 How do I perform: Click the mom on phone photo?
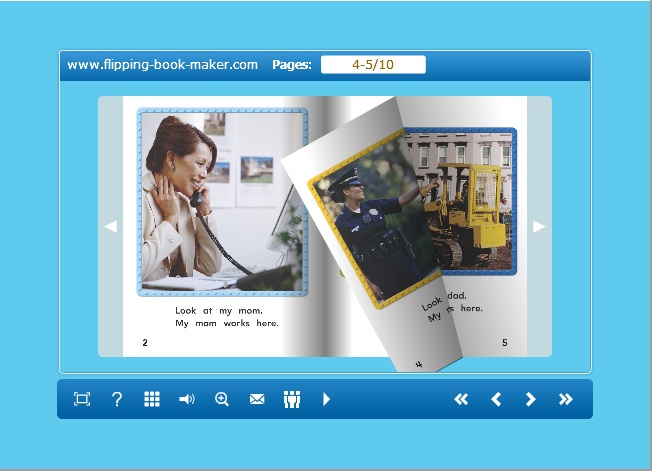tap(222, 202)
